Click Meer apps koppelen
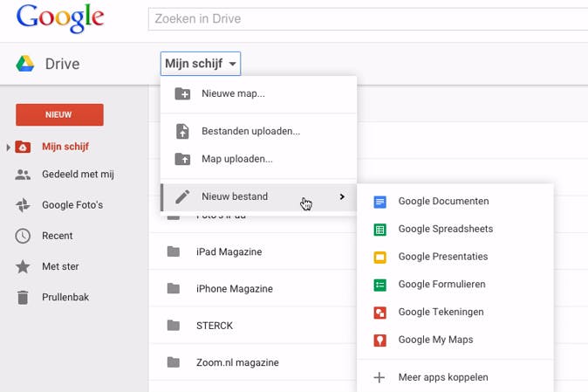The width and height of the screenshot is (588, 392). [442, 378]
